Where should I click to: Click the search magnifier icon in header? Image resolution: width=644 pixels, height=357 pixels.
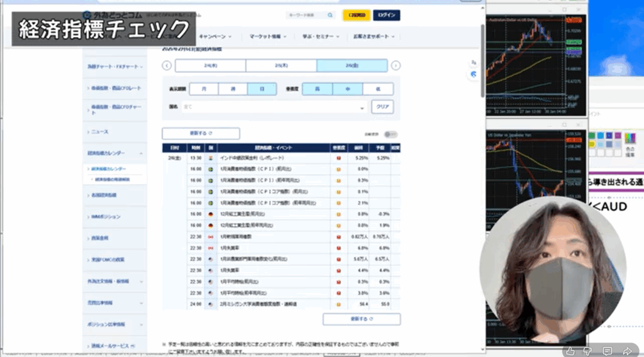point(330,15)
